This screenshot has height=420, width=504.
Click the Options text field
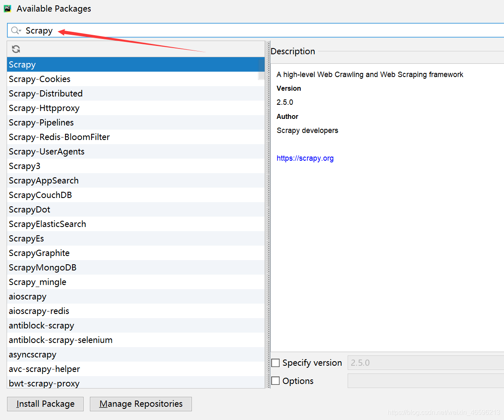(426, 381)
